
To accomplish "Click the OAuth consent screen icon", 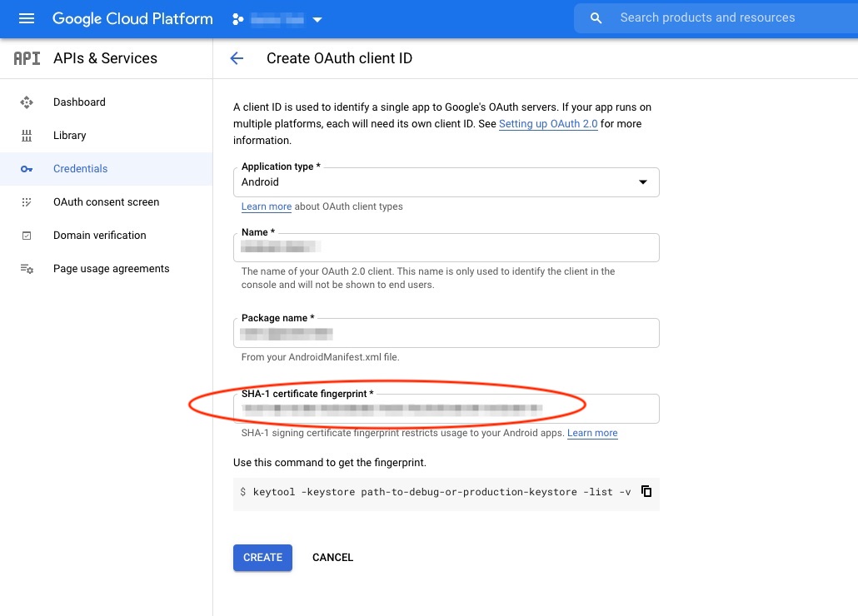I will tap(27, 202).
